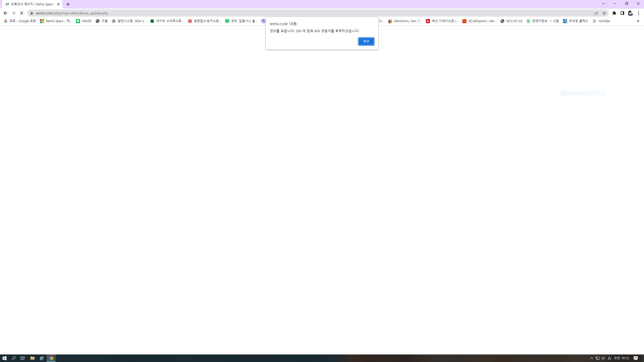Image resolution: width=644 pixels, height=362 pixels.
Task: Open the Chrome profile avatar
Action: point(630,13)
